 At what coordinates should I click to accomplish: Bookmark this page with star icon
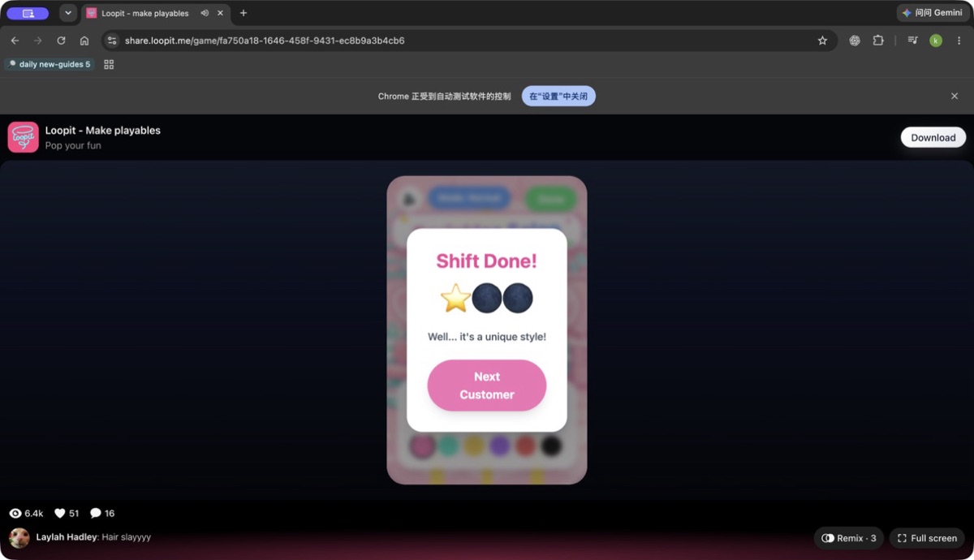tap(822, 41)
